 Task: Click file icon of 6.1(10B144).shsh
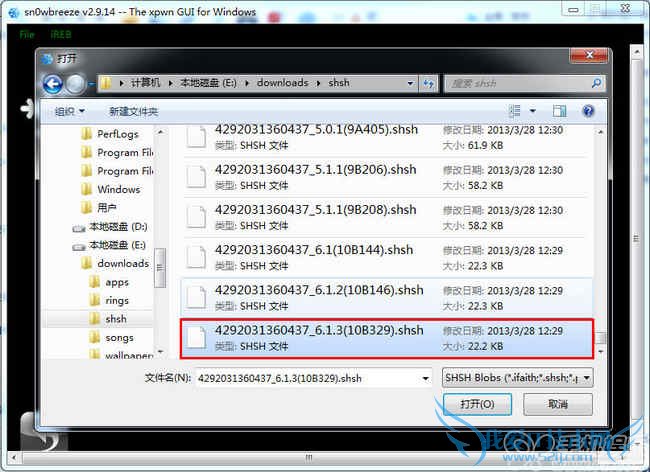(196, 257)
